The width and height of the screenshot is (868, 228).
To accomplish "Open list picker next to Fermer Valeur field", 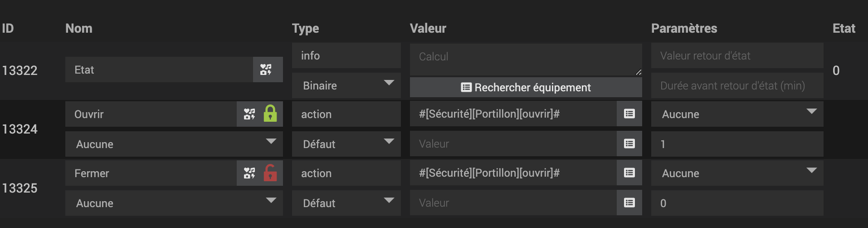I will click(x=629, y=203).
